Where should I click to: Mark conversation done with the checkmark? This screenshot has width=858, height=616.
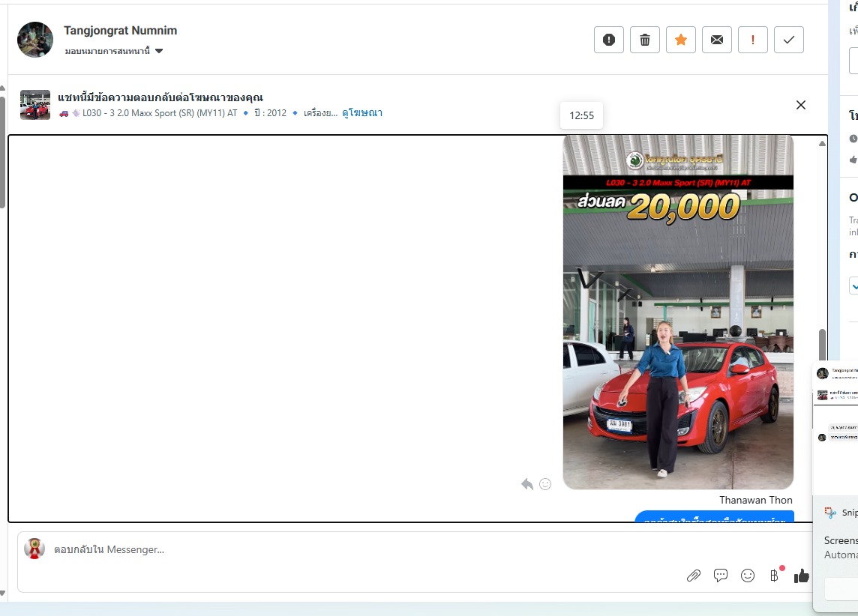point(788,40)
